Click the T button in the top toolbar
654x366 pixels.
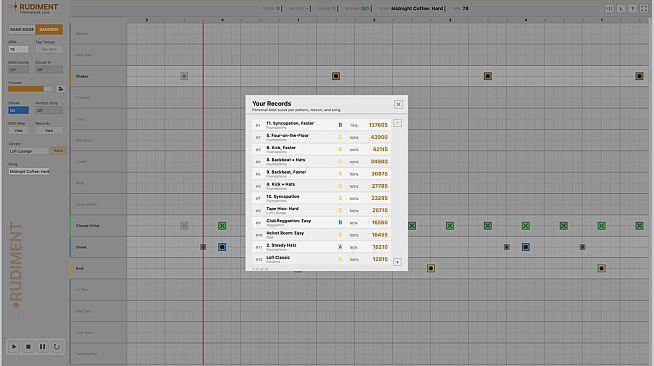click(x=632, y=8)
